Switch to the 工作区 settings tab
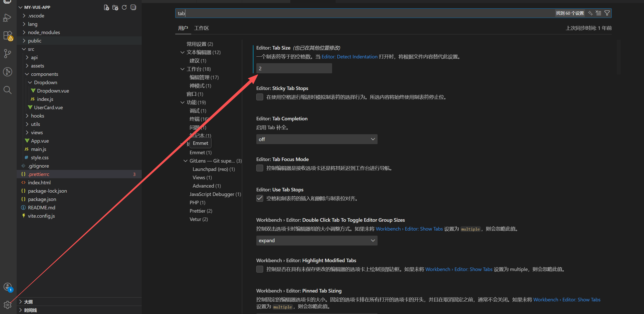 click(x=201, y=28)
